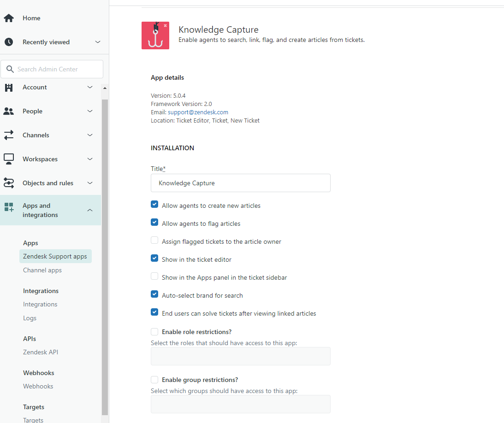Open Channel apps in sidebar
The width and height of the screenshot is (504, 423).
click(x=42, y=270)
